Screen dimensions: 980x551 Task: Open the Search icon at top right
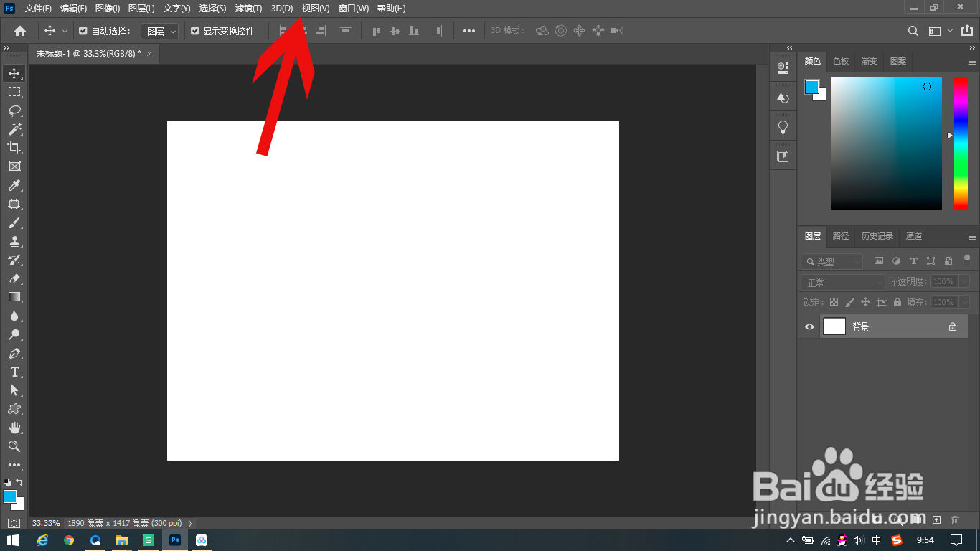click(x=913, y=31)
